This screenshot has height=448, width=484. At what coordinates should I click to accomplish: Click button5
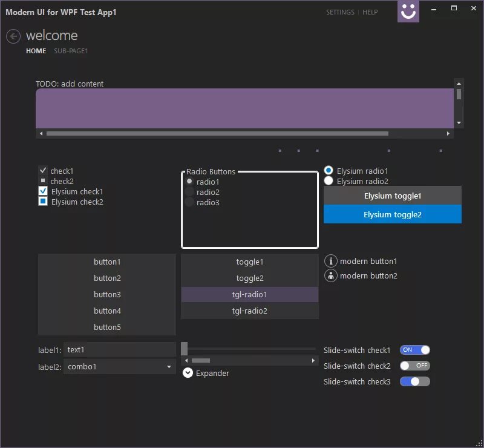click(x=107, y=327)
